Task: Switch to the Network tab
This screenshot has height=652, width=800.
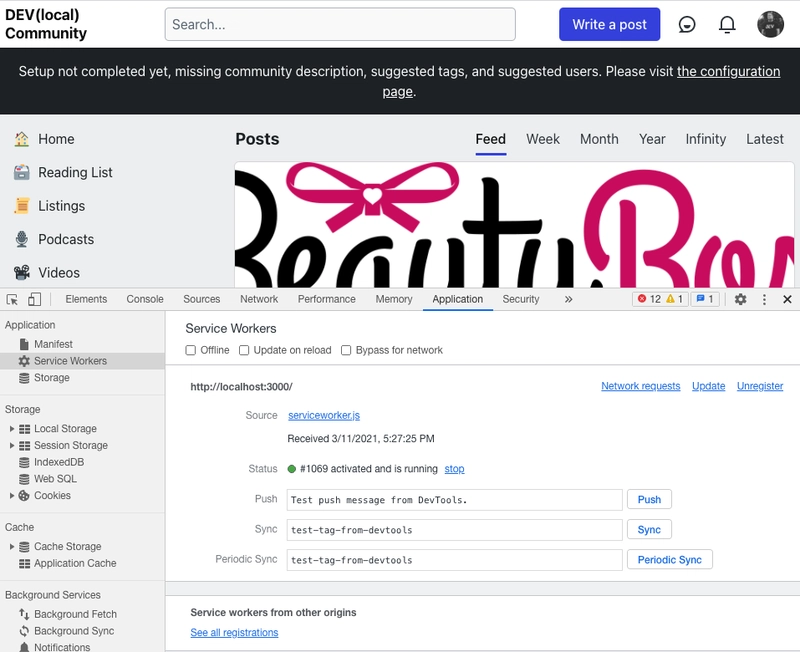Action: pos(259,299)
